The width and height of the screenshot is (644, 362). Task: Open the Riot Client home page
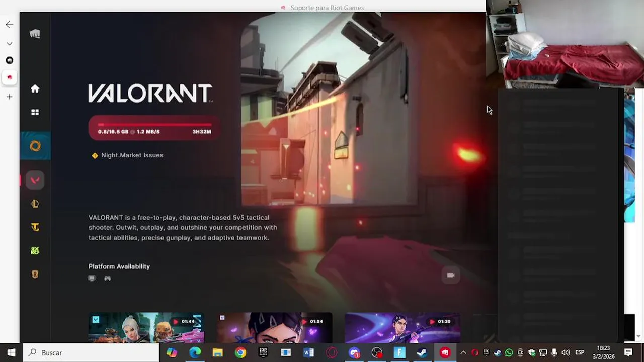tap(35, 89)
